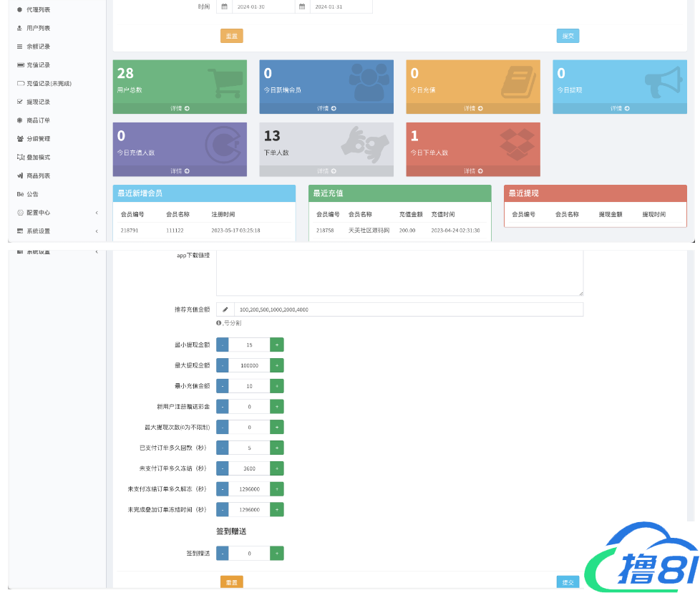Image resolution: width=700 pixels, height=593 pixels.
Task: Decrease 最大提现金额 with the minus button
Action: [223, 365]
